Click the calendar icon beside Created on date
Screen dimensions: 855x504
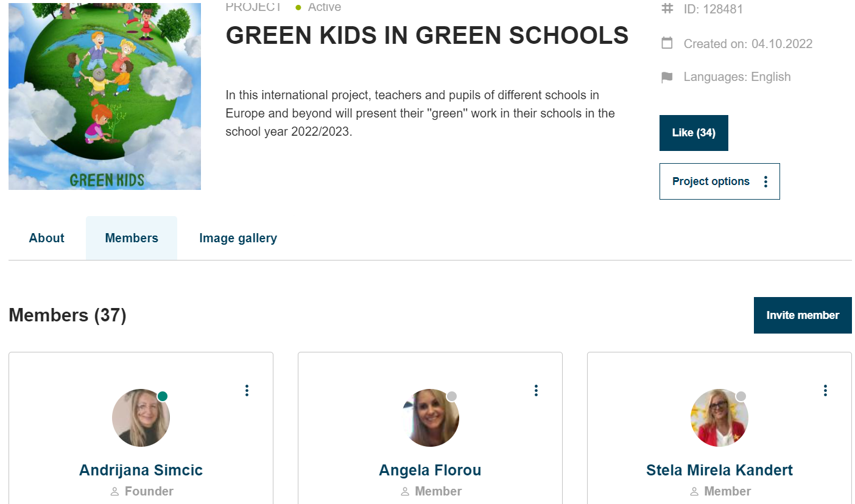pos(667,43)
